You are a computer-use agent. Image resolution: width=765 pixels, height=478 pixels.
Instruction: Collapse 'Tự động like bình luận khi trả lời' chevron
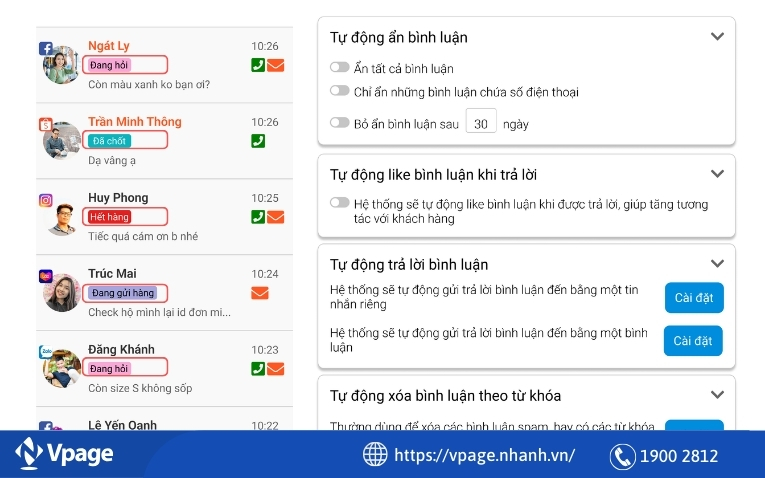coord(717,174)
